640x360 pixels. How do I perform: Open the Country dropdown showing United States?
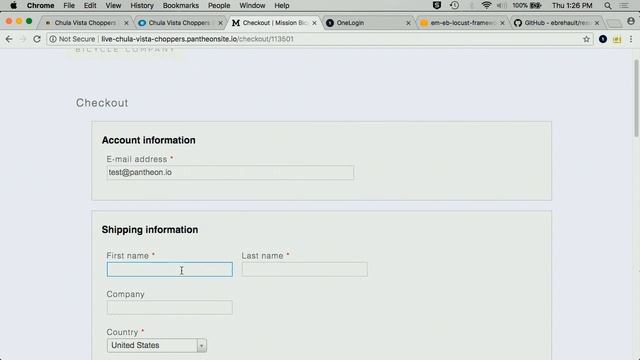[x=157, y=346]
